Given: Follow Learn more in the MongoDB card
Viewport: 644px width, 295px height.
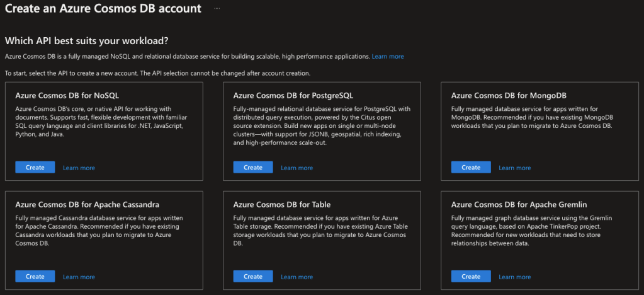Looking at the screenshot, I should [x=514, y=168].
